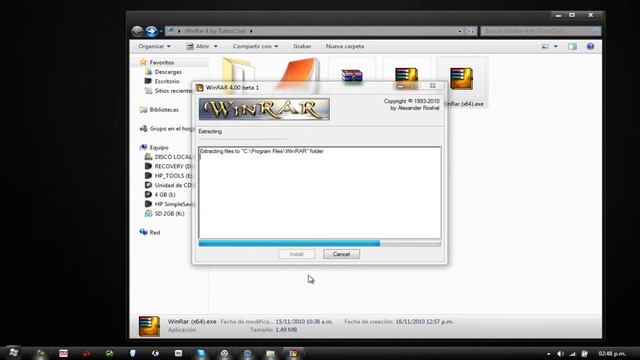Close the WinRAR installer dialog
This screenshot has width=640, height=360.
point(433,86)
